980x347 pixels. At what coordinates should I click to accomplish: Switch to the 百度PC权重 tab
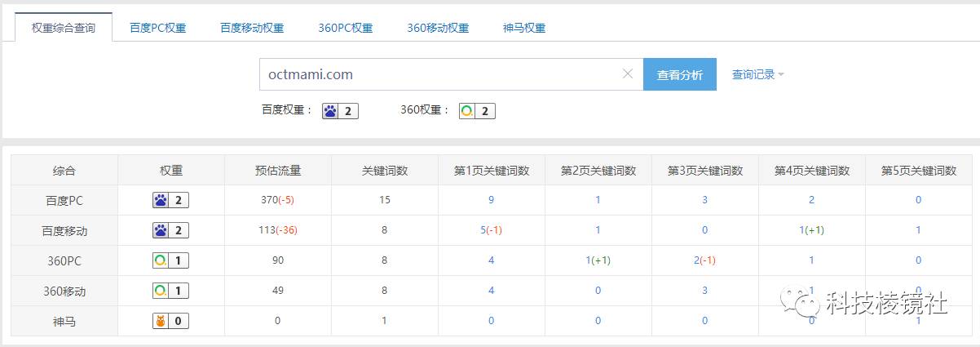pos(157,28)
